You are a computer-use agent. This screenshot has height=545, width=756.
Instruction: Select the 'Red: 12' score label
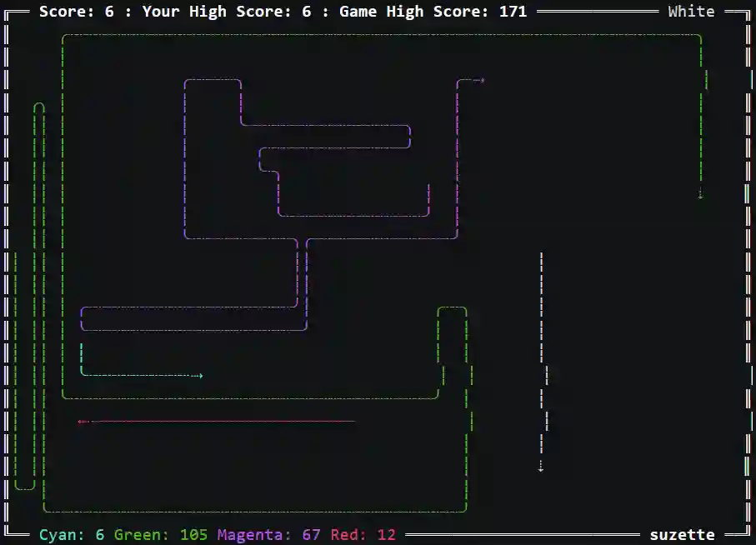pyautogui.click(x=363, y=535)
